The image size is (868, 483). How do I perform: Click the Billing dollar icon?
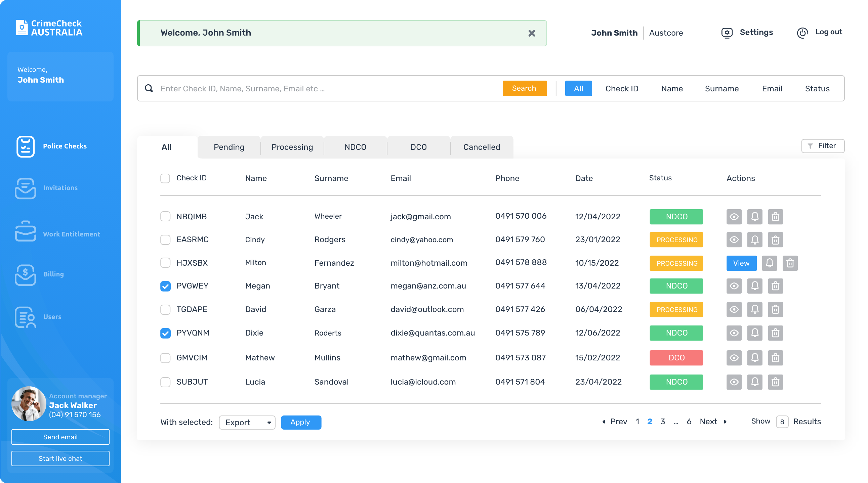point(25,274)
